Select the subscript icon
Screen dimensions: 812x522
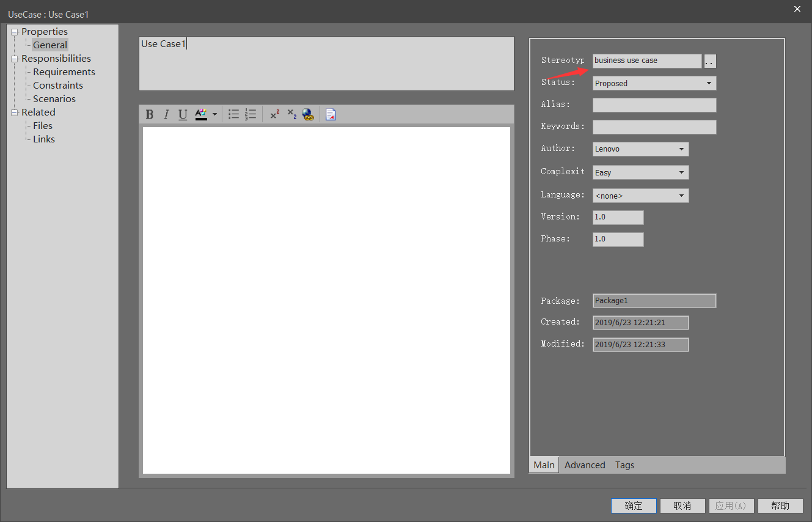pos(291,114)
